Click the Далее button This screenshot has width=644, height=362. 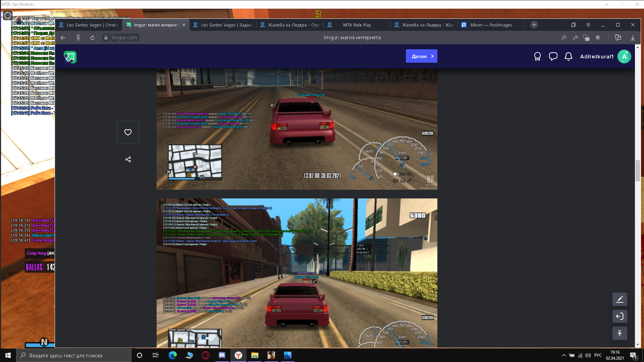[422, 56]
